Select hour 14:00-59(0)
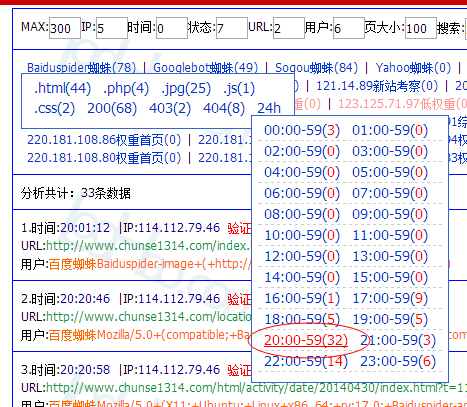 click(x=302, y=277)
